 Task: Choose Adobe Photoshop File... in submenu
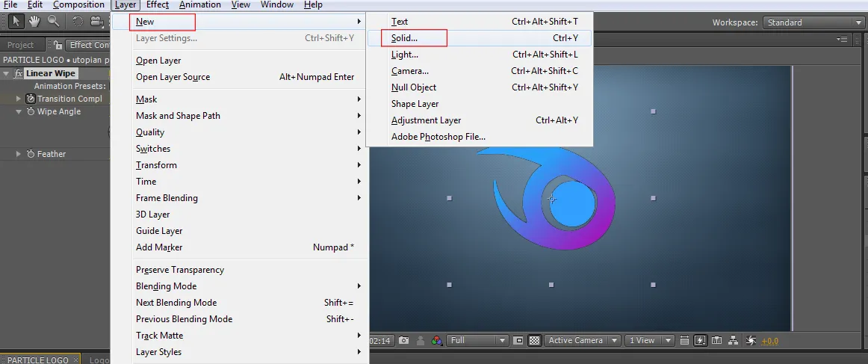(x=480, y=137)
